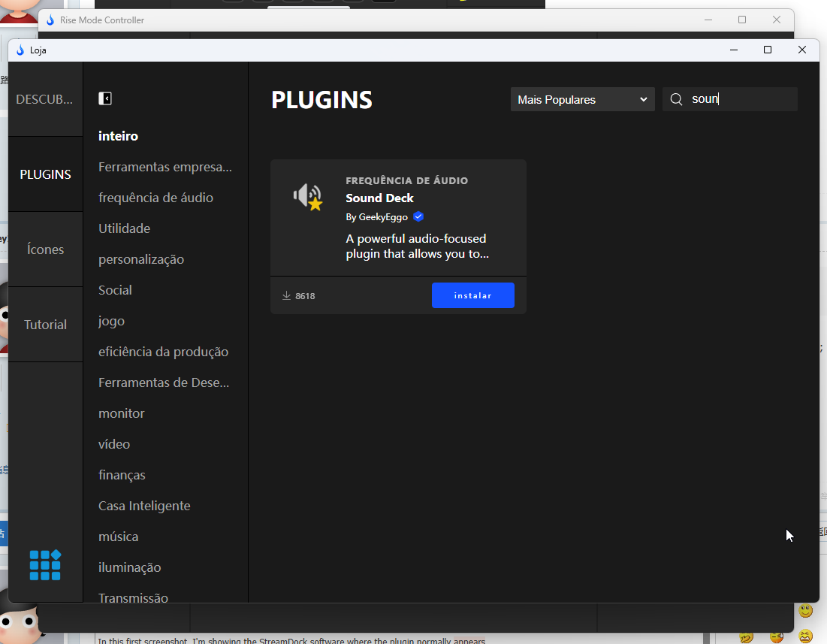This screenshot has height=644, width=827.
Task: Choose the iluminação category
Action: 130,567
